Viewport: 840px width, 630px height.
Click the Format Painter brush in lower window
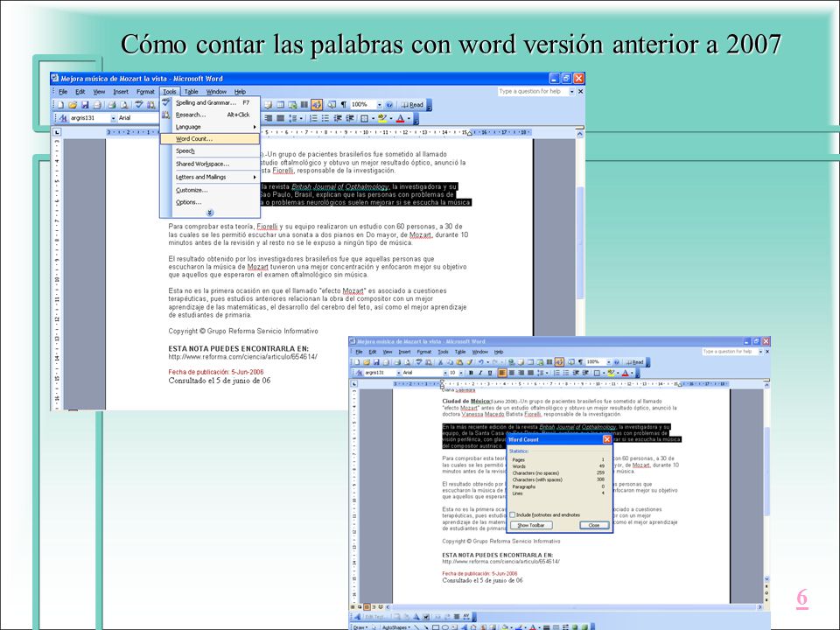(470, 362)
